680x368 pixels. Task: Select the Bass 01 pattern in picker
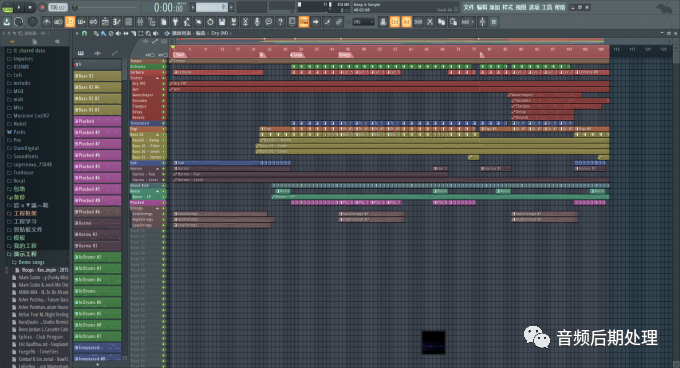pyautogui.click(x=98, y=76)
